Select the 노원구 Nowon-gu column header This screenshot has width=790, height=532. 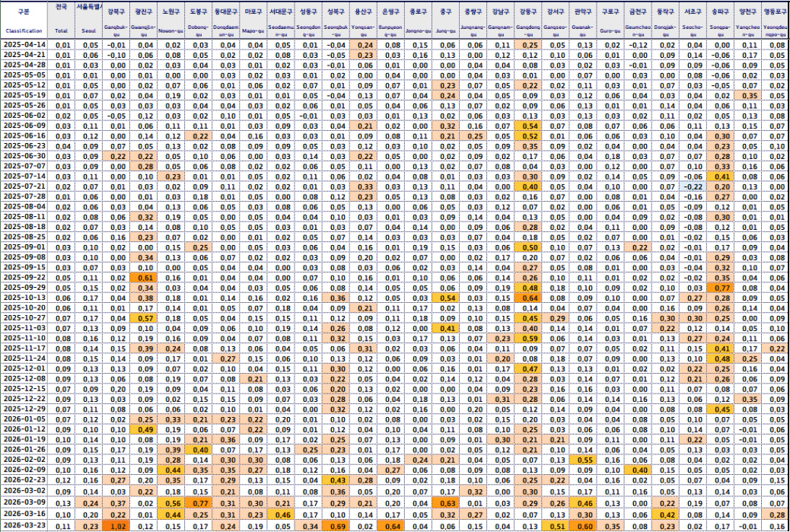[170, 20]
